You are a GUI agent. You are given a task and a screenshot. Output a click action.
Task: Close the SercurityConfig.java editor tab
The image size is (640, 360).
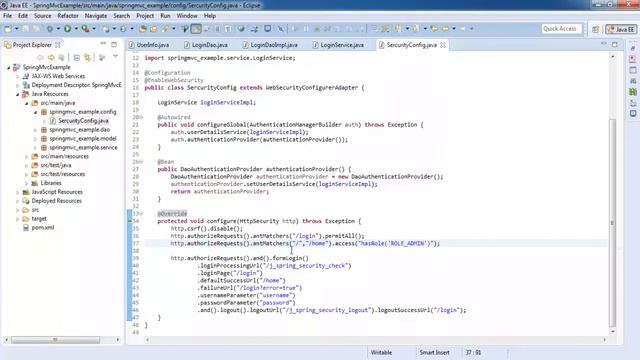443,45
